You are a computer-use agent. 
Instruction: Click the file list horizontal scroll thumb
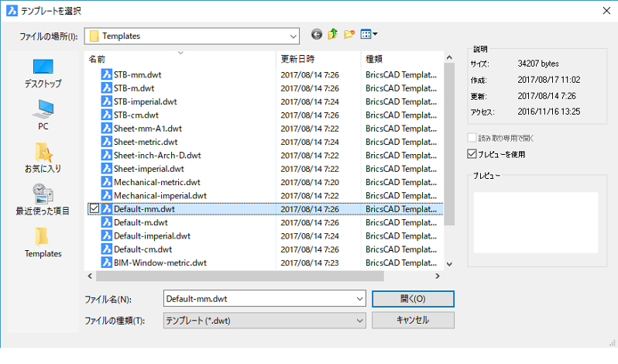tap(240, 276)
